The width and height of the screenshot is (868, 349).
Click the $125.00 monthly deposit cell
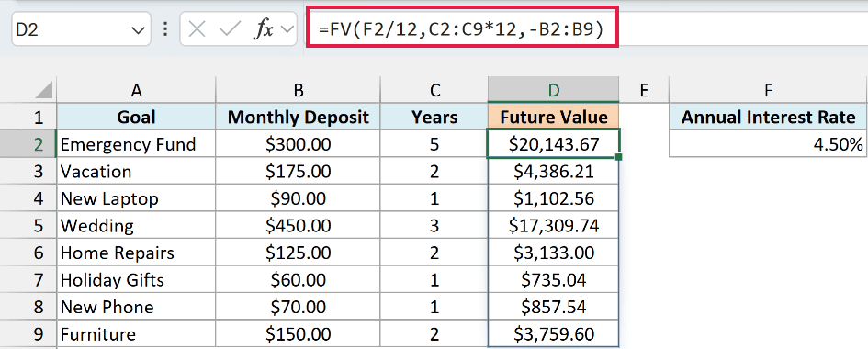[x=298, y=253]
